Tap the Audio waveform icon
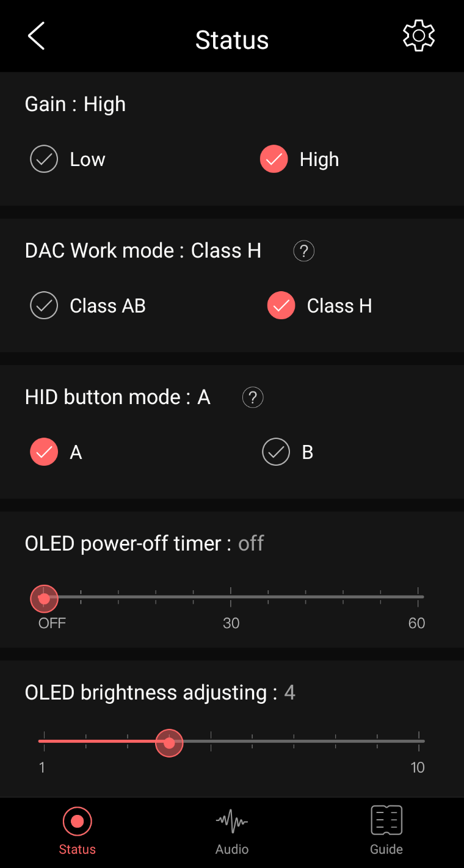Image resolution: width=464 pixels, height=868 pixels. click(x=232, y=822)
